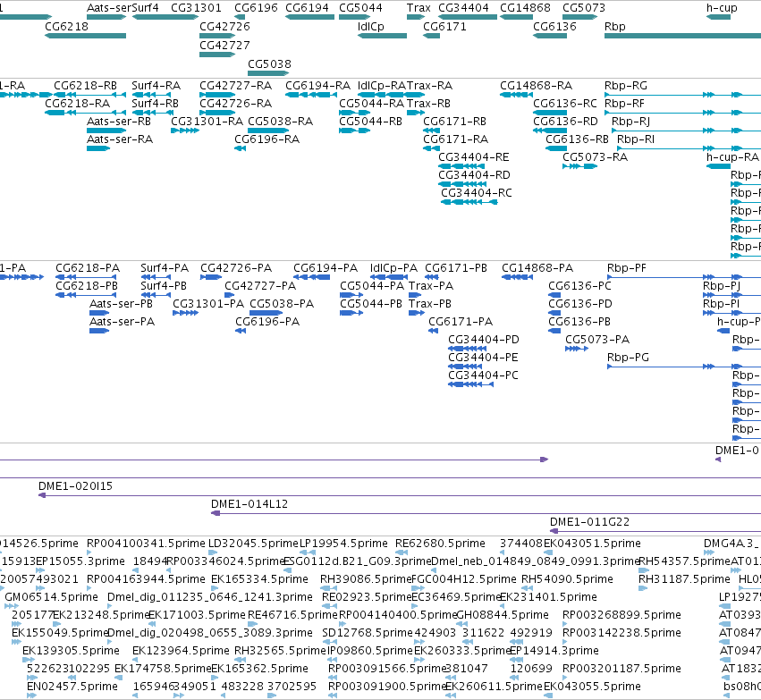Click transcript CG5073-RA
This screenshot has width=761, height=700.
pyautogui.click(x=580, y=166)
